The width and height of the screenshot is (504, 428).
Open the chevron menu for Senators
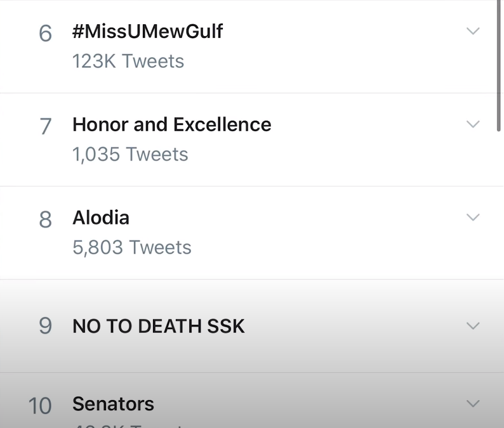[473, 403]
